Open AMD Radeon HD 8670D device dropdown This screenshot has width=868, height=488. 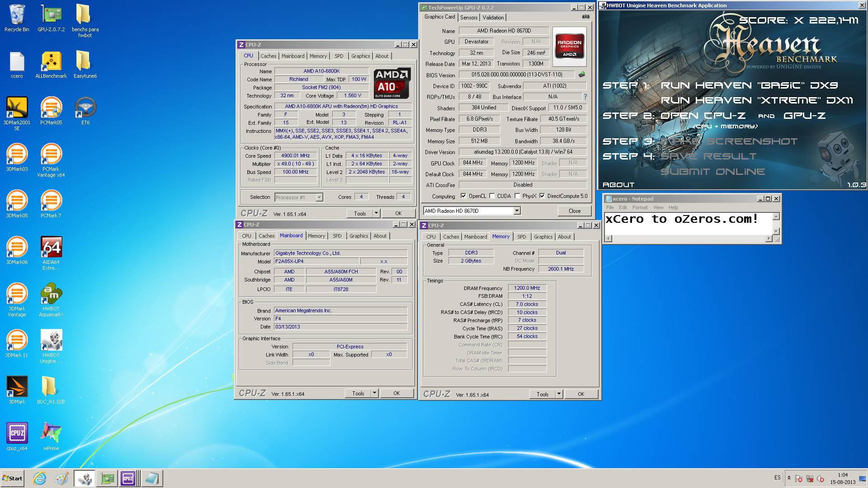coord(517,211)
